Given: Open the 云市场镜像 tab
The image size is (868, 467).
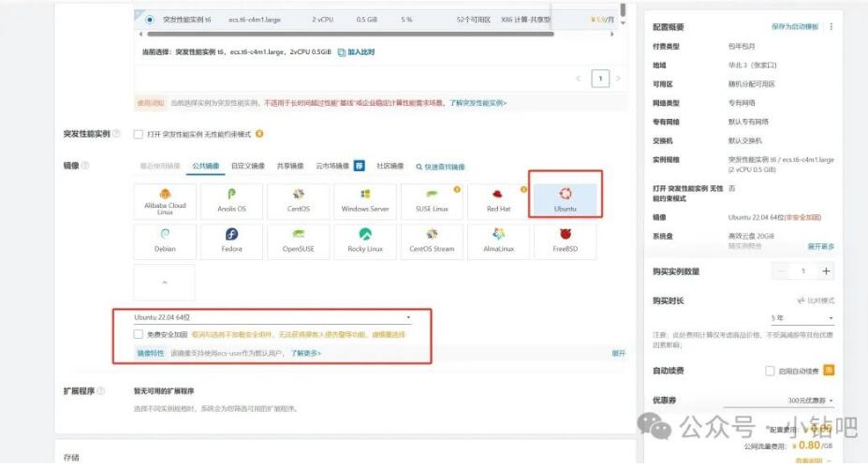Looking at the screenshot, I should pos(332,166).
